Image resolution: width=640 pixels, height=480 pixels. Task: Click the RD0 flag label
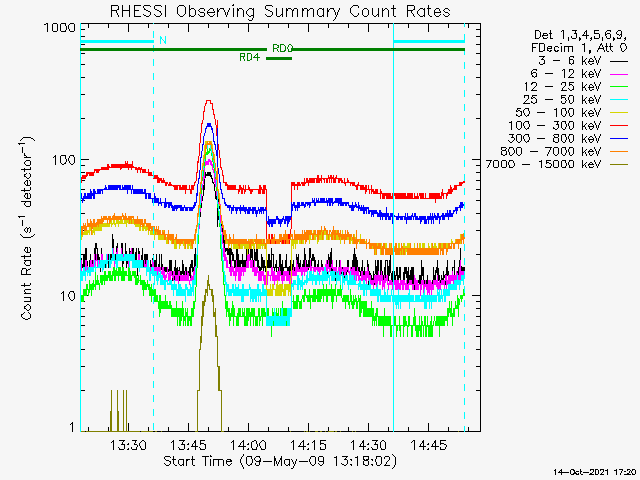[283, 49]
